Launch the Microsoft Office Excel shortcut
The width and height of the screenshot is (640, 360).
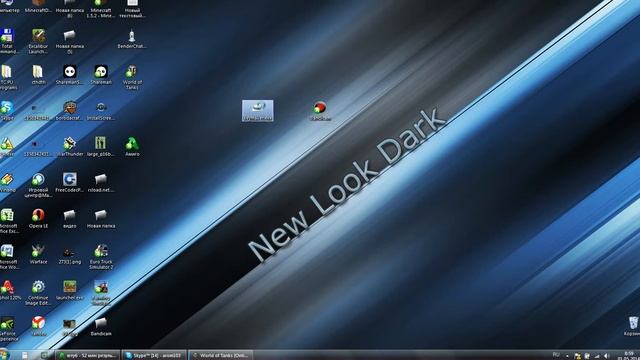tap(7, 221)
